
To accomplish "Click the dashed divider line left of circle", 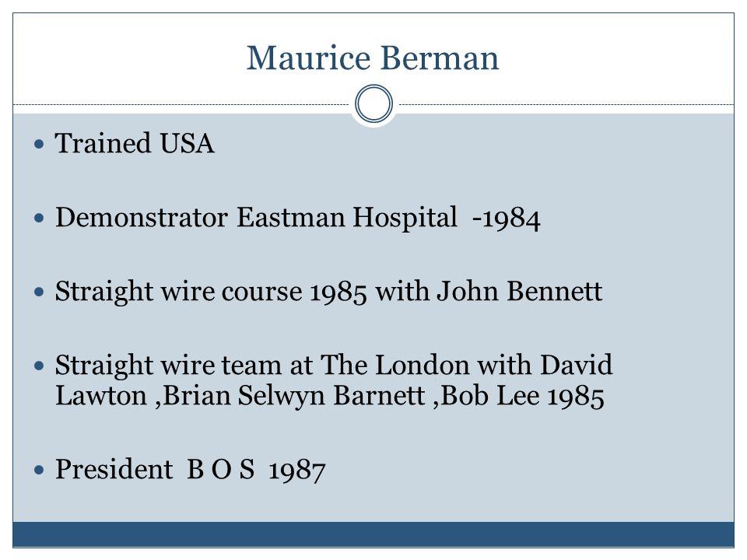I will 181,104.
